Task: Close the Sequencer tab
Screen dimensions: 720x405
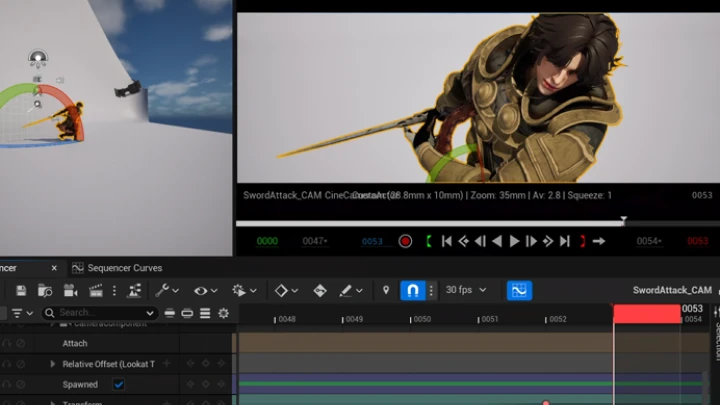Action: 54,268
